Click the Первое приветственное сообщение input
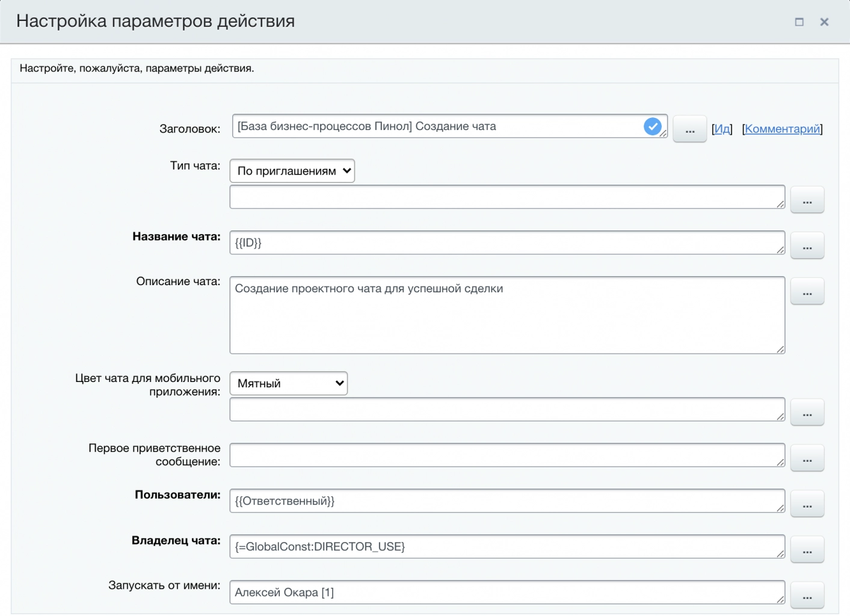 (507, 455)
